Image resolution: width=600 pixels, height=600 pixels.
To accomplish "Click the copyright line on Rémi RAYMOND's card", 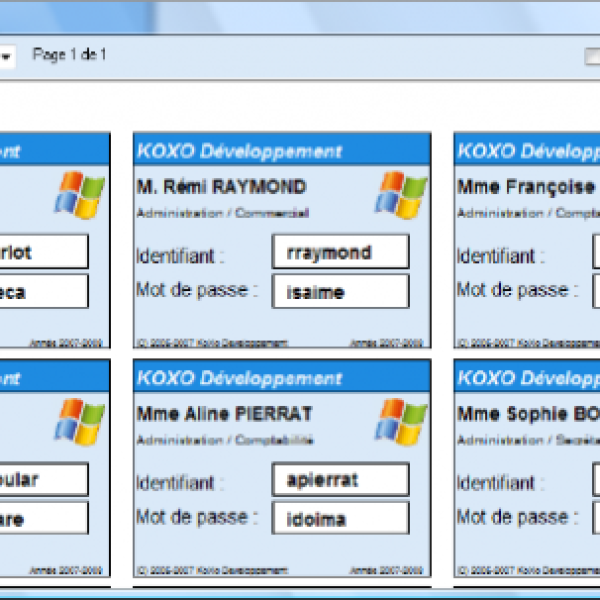I will [212, 343].
